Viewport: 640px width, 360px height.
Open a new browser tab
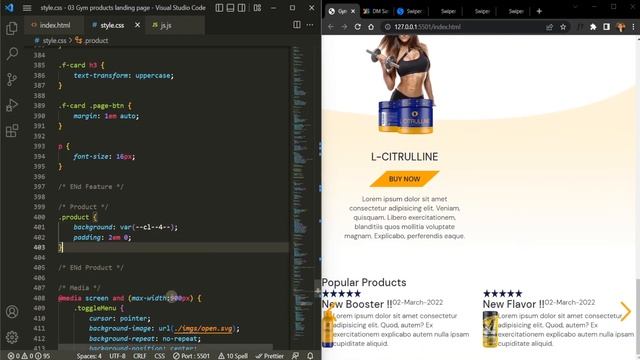click(539, 11)
